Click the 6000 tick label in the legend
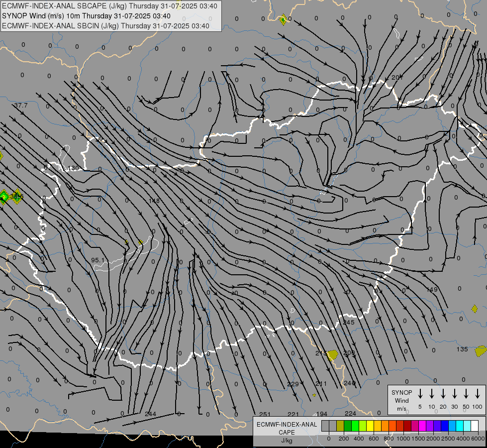The width and height of the screenshot is (487, 448). 478,439
